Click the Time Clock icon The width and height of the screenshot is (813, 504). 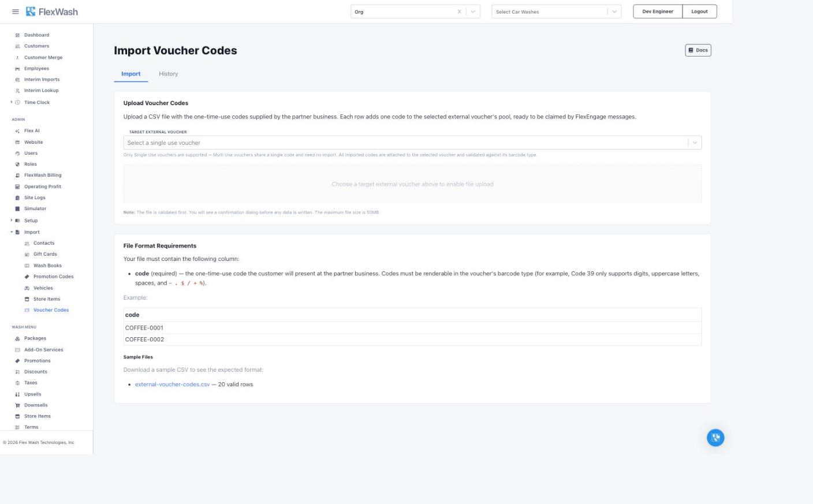click(17, 102)
